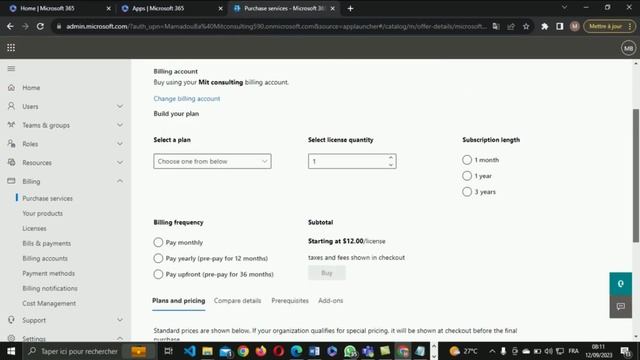
Task: Open the teal help assistant button
Action: pos(620,284)
